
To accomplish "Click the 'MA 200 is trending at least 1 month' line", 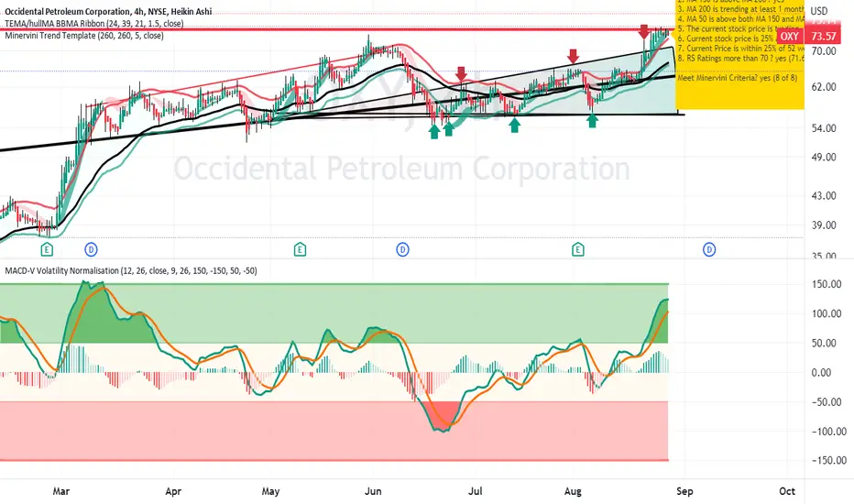I will pyautogui.click(x=740, y=9).
